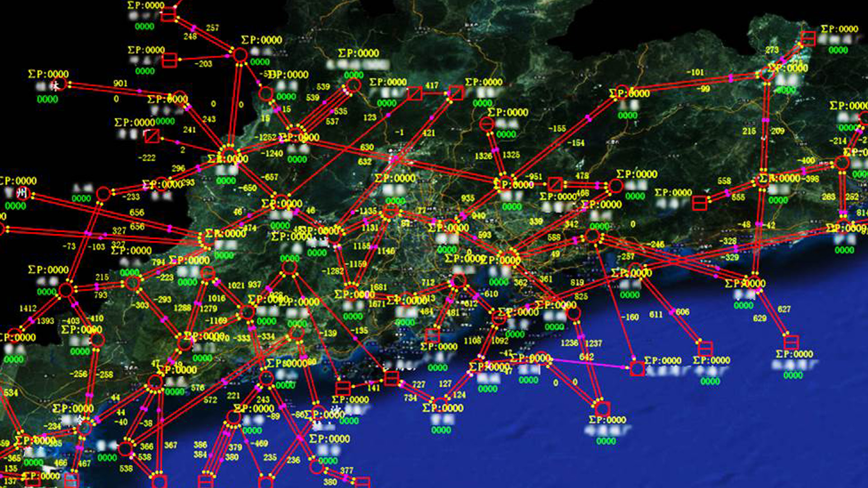Select square node right of 141 value
Image resolution: width=868 pixels, height=488 pixels.
pyautogui.click(x=392, y=378)
